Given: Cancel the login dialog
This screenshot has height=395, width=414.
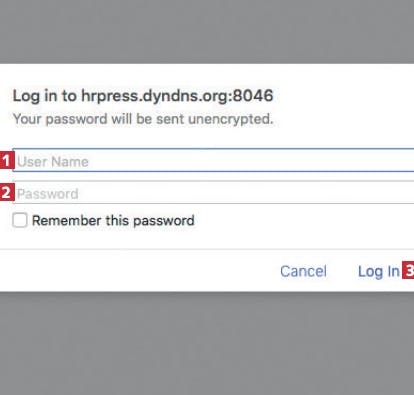Looking at the screenshot, I should coord(303,271).
